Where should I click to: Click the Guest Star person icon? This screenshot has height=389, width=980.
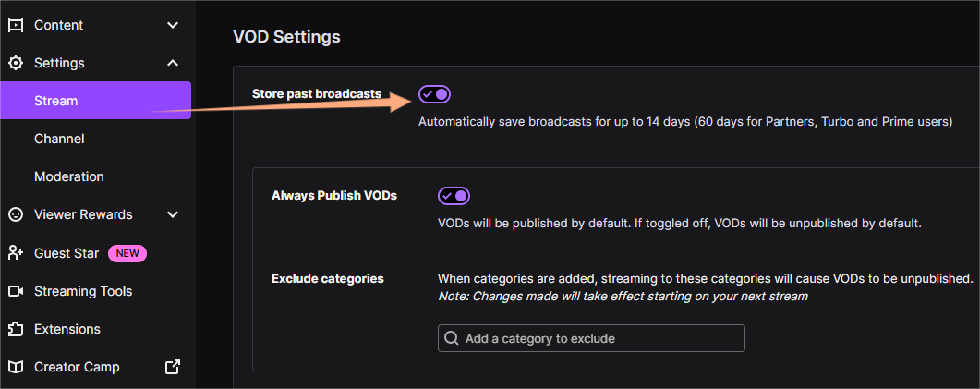tap(15, 253)
